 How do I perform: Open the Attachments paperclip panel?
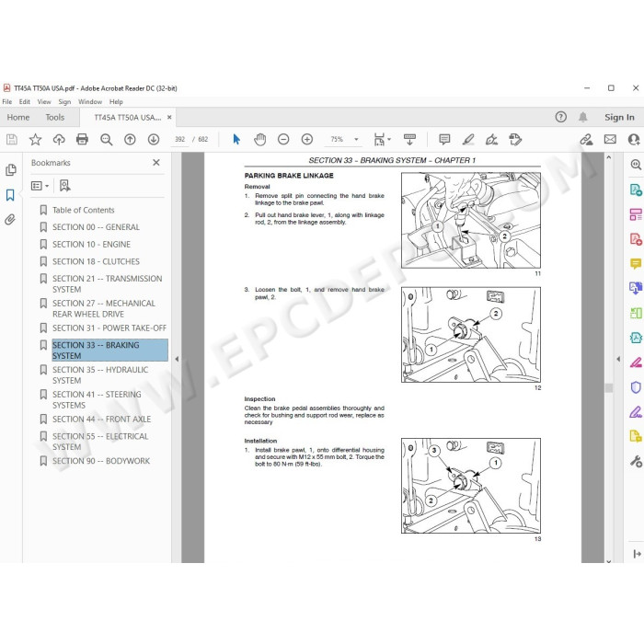[x=10, y=219]
